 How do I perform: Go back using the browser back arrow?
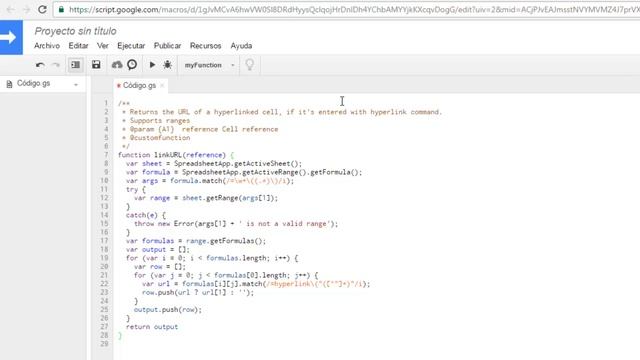[x=11, y=9]
